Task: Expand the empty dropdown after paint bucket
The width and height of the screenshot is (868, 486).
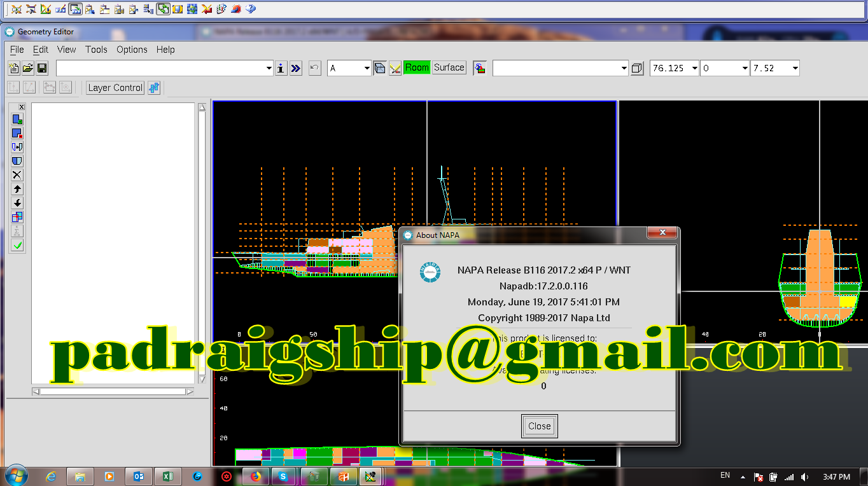Action: click(x=624, y=68)
